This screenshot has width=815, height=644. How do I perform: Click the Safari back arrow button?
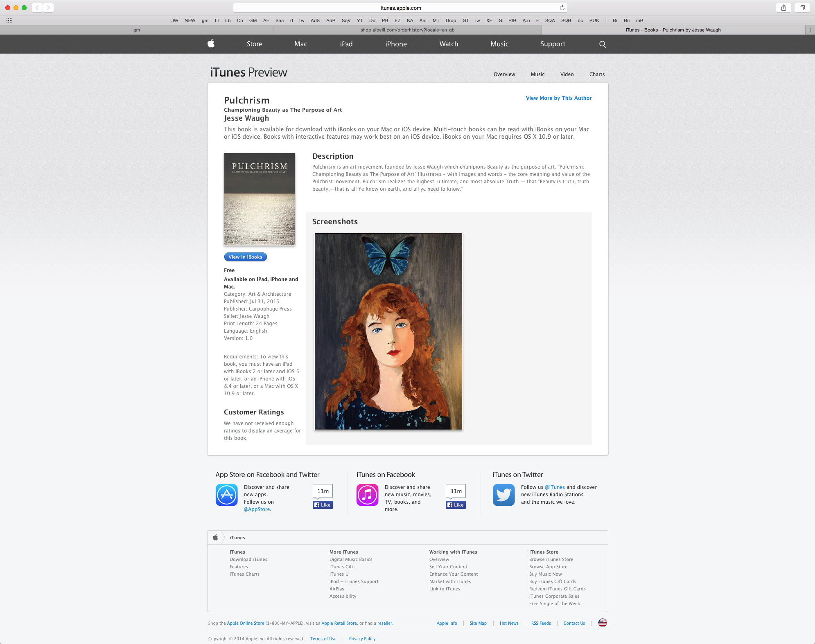pos(37,8)
